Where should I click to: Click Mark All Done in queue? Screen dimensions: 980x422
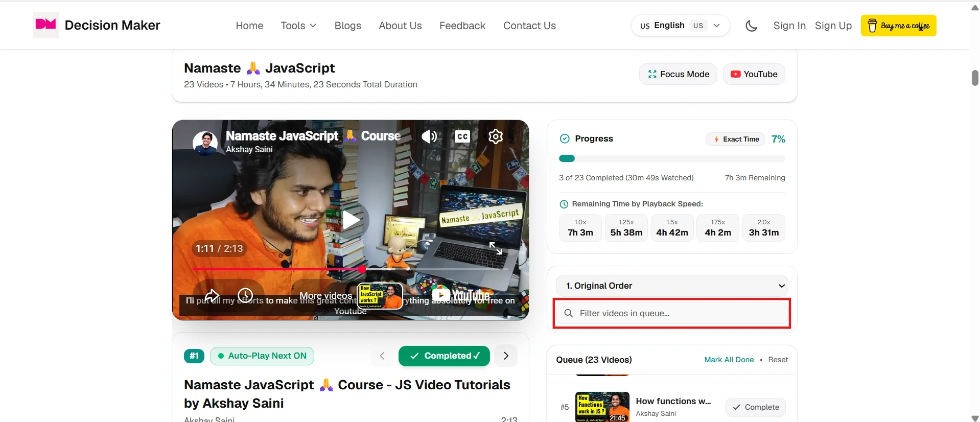pyautogui.click(x=729, y=360)
